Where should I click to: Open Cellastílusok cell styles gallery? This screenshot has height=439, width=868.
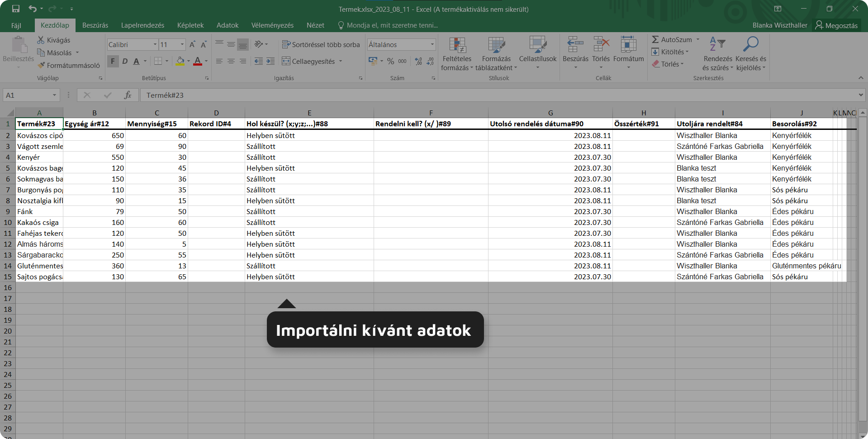[538, 53]
